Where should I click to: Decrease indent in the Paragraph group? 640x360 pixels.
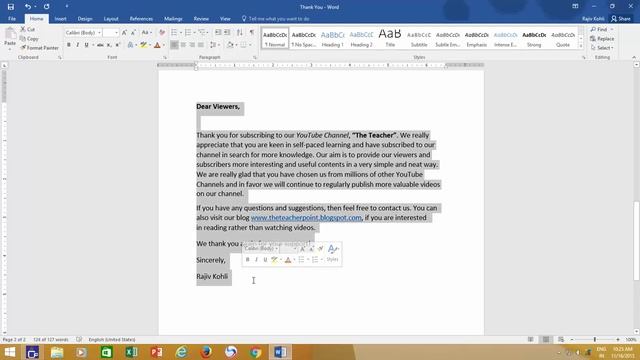(218, 33)
